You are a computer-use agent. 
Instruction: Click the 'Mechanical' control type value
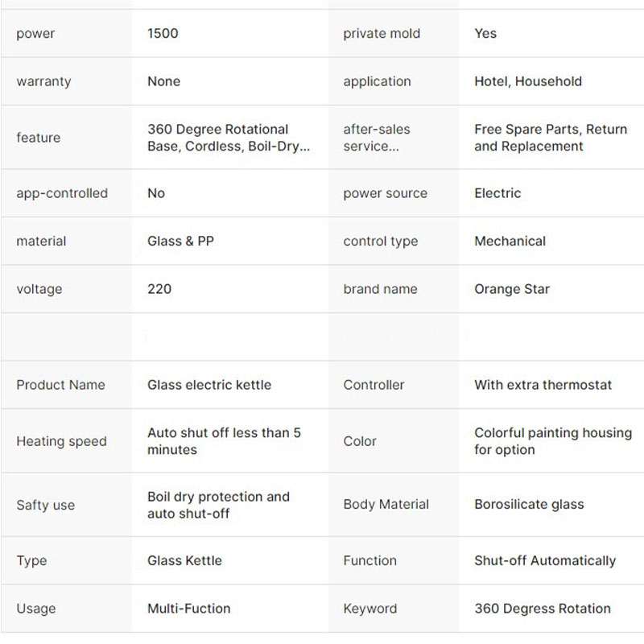pos(510,241)
